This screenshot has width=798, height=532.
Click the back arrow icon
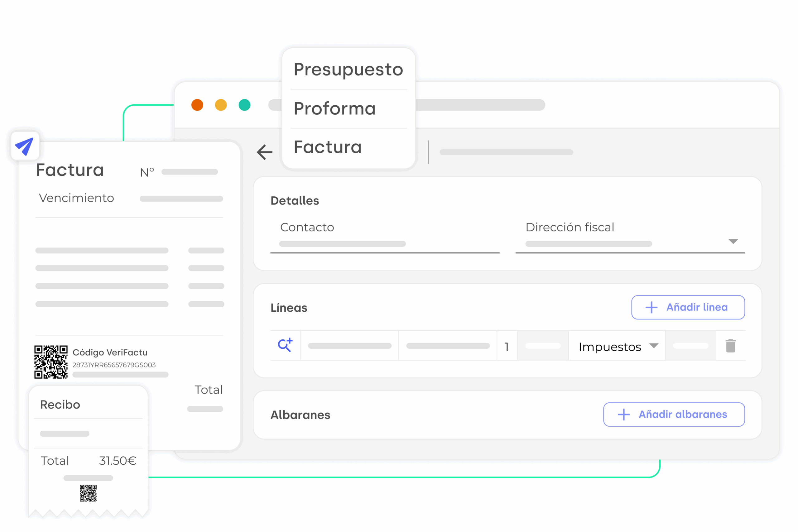coord(265,152)
